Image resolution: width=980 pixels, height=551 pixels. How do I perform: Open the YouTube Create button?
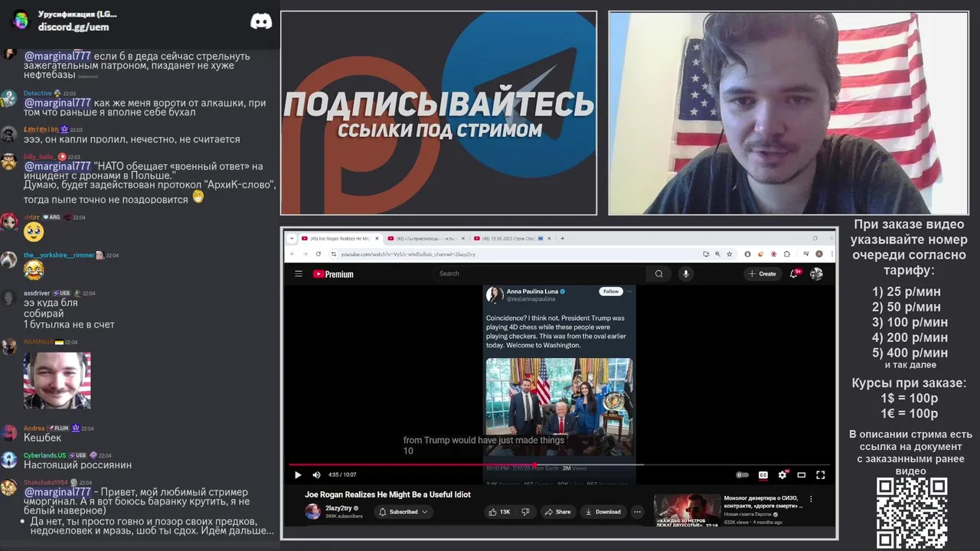(x=763, y=273)
